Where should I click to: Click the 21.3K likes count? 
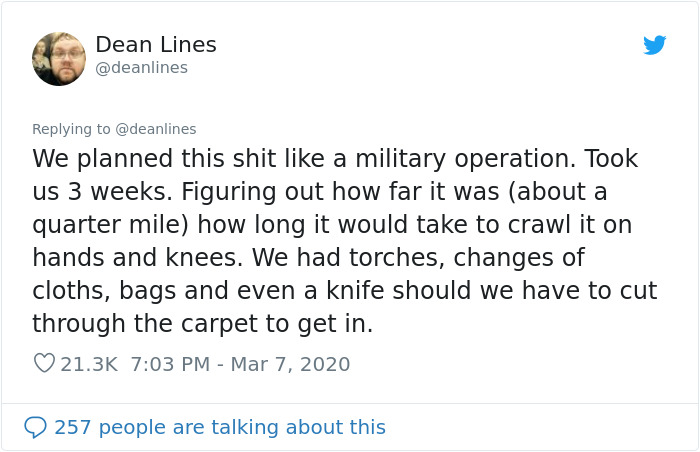point(91,364)
